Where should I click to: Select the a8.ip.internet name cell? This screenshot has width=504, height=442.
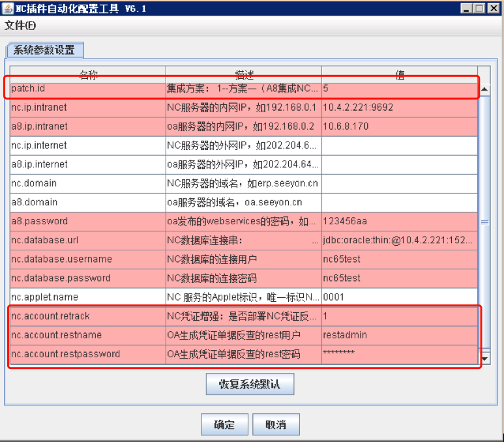coord(88,164)
